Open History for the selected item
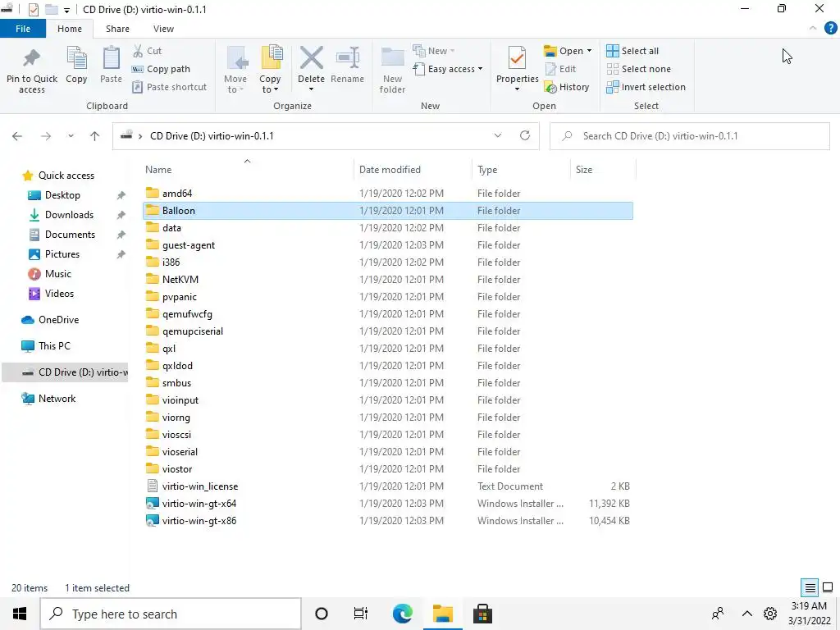840x630 pixels. [x=566, y=87]
